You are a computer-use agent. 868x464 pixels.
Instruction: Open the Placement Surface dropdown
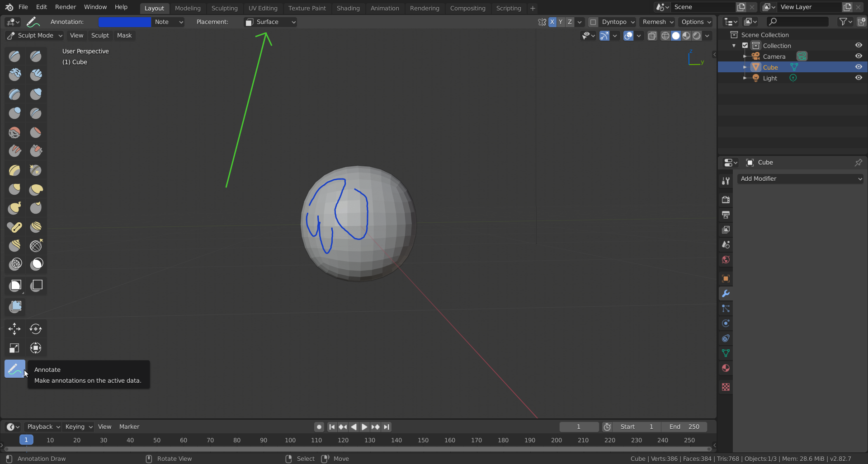click(x=270, y=22)
